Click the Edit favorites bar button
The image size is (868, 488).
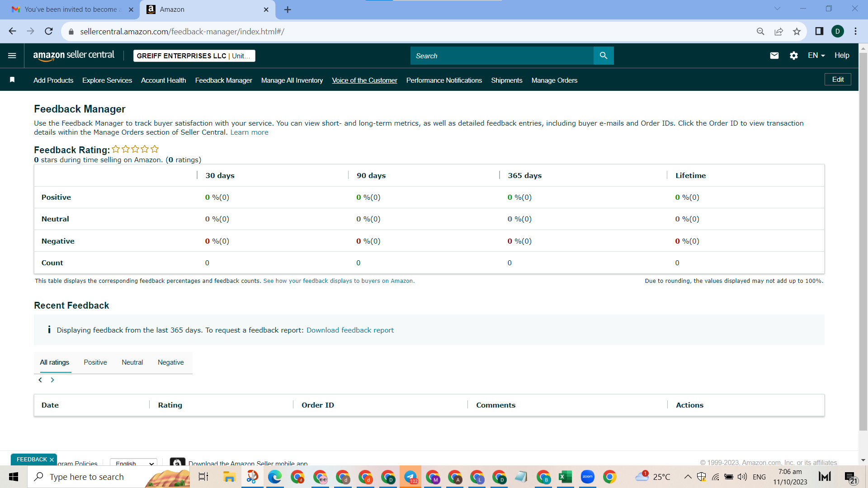coord(838,80)
